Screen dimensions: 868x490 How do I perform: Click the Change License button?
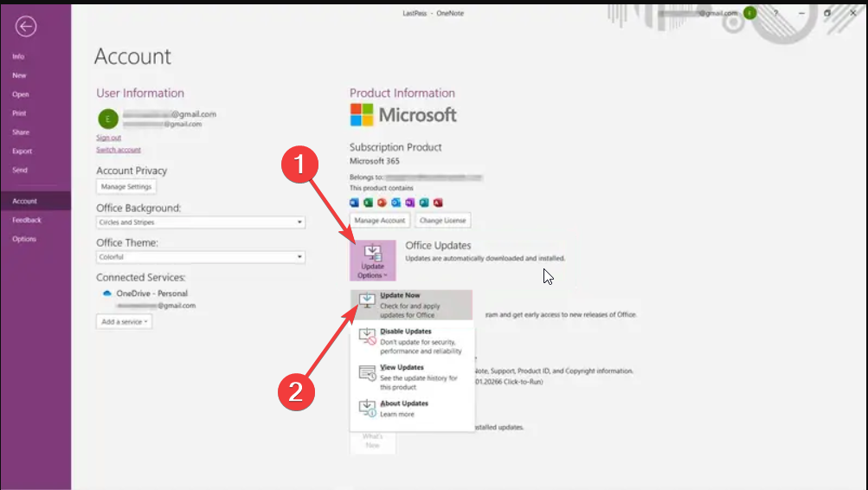[x=443, y=221]
